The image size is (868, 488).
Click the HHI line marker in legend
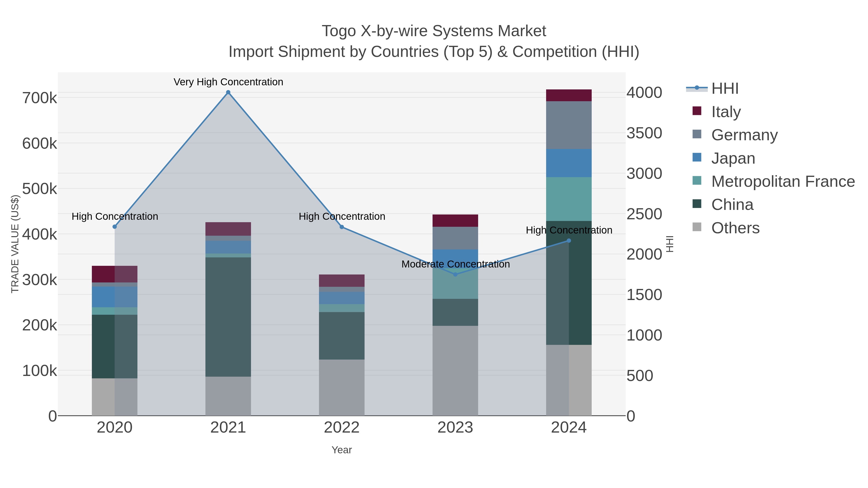(697, 88)
